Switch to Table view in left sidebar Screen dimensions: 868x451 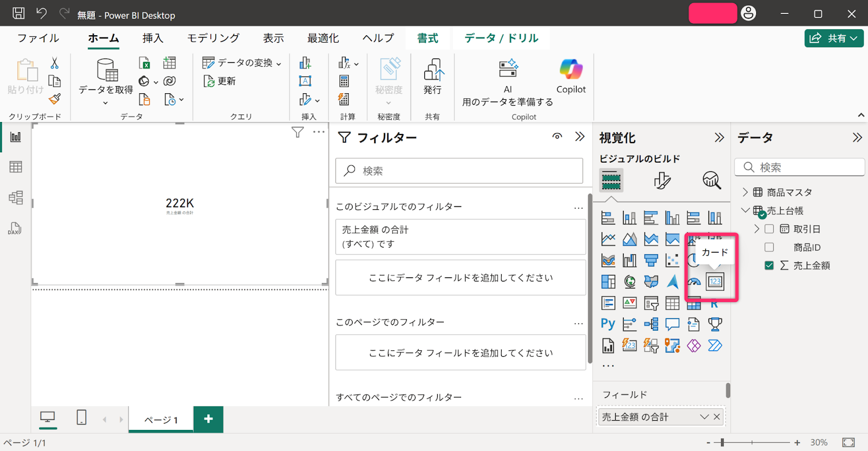pyautogui.click(x=16, y=167)
